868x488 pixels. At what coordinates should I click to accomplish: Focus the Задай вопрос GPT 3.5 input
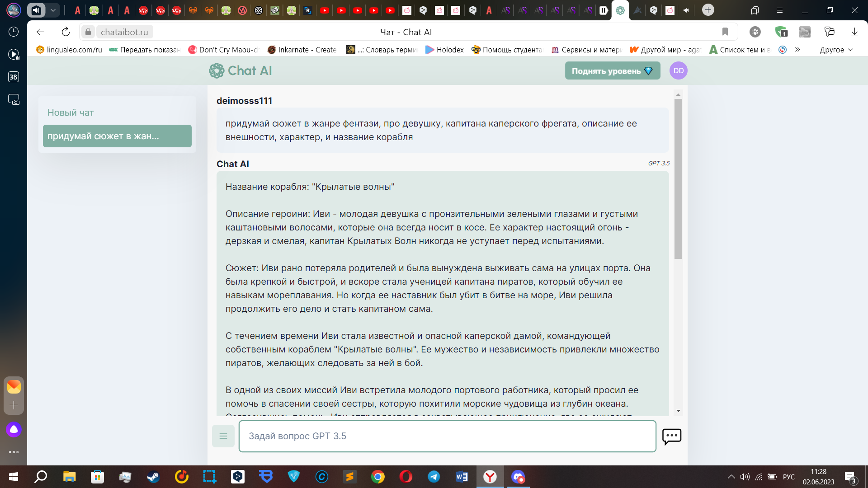point(447,436)
